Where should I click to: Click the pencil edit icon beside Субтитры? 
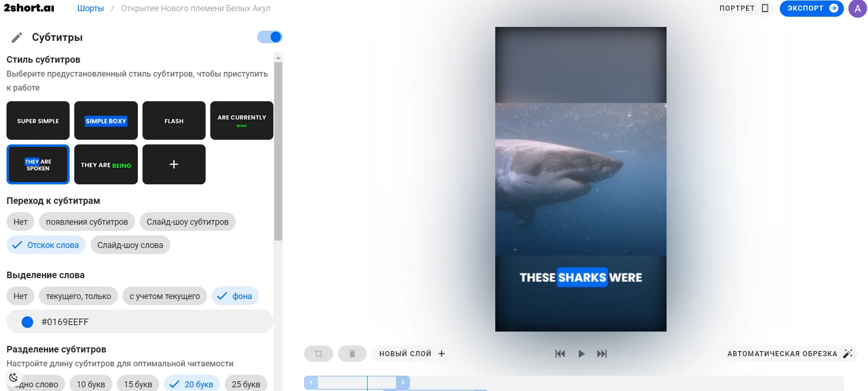tap(17, 38)
